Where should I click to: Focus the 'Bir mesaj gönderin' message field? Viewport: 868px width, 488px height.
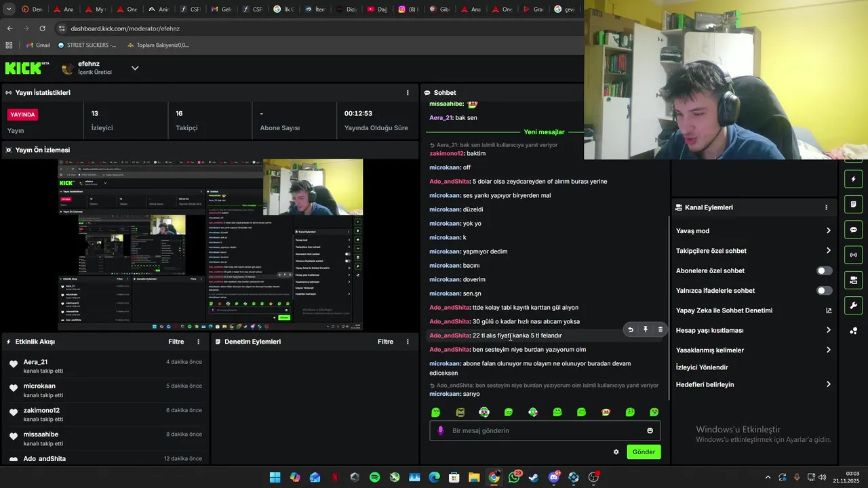(x=545, y=430)
